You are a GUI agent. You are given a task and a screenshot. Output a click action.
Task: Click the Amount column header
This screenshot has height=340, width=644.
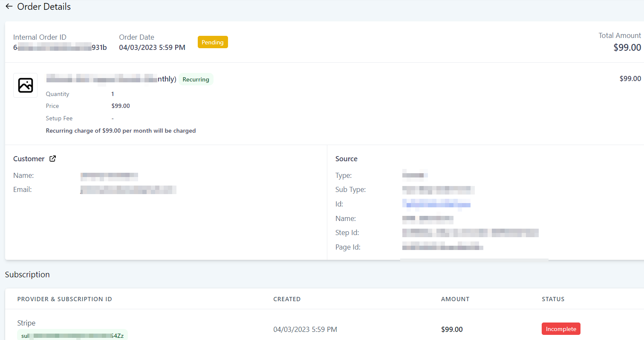tap(455, 299)
